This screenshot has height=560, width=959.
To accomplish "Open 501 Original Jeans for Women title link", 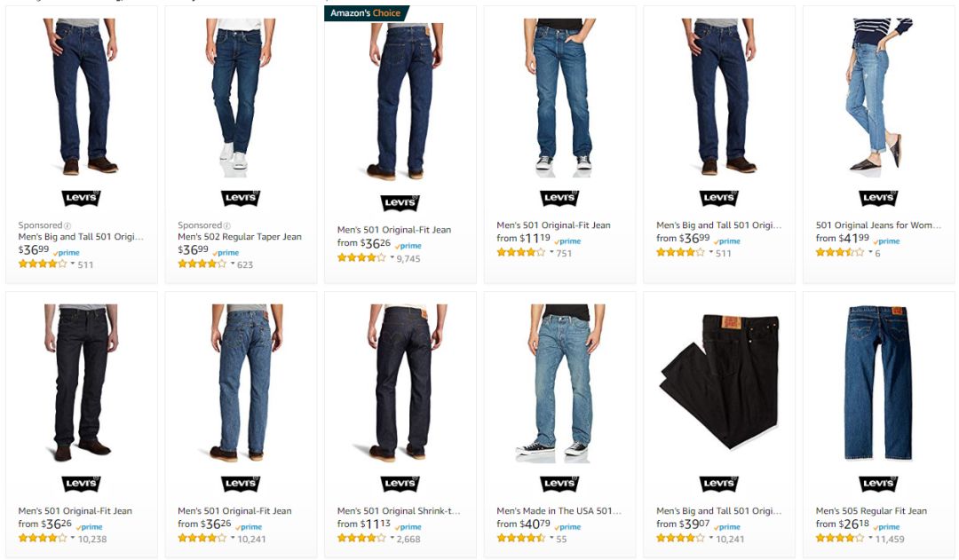I will pos(878,225).
